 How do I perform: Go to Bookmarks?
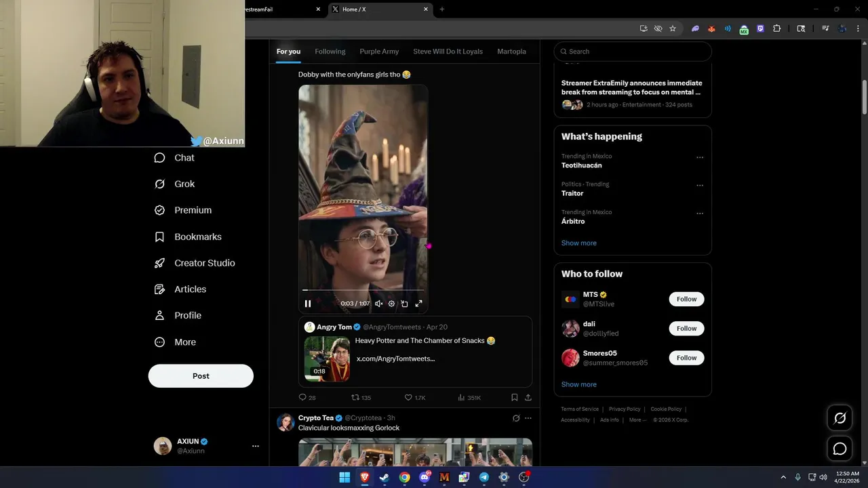coord(188,237)
